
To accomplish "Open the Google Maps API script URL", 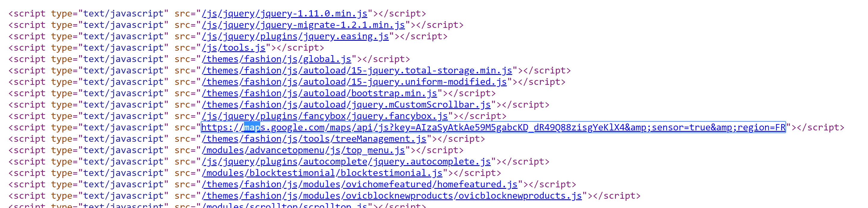I will [x=493, y=128].
